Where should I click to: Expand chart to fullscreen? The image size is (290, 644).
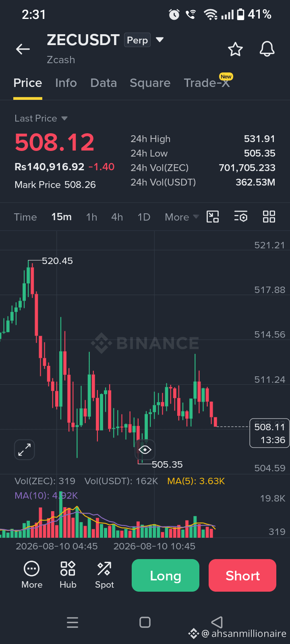[25, 450]
